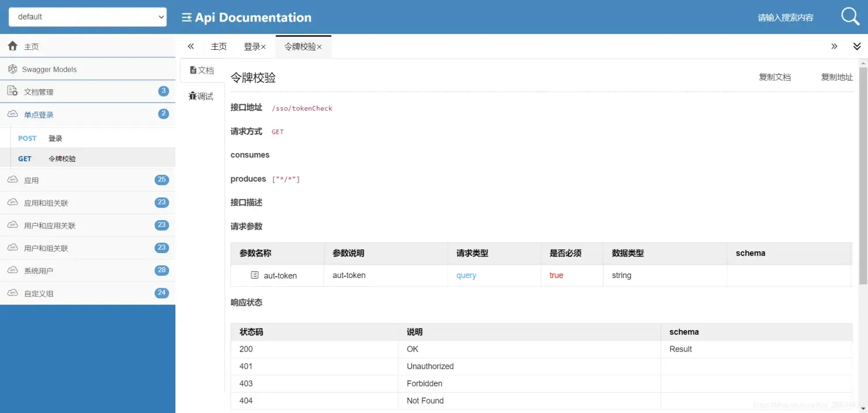This screenshot has width=868, height=413.
Task: Switch to the 调试 debug tab
Action: click(201, 96)
